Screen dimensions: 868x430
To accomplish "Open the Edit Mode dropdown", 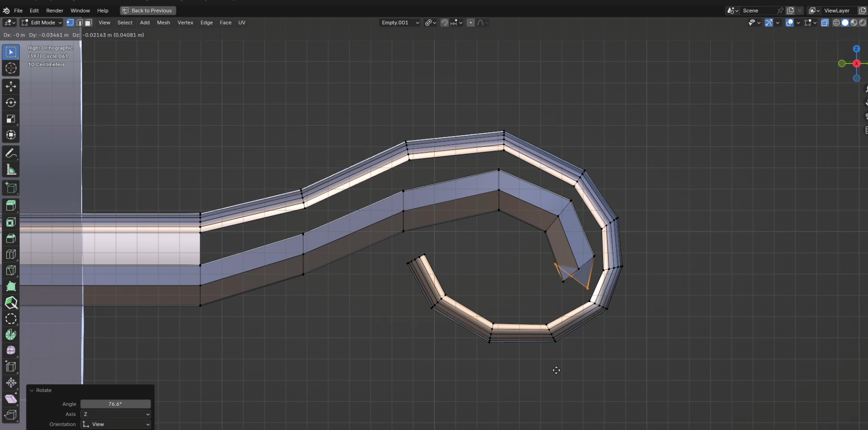I will pyautogui.click(x=41, y=23).
